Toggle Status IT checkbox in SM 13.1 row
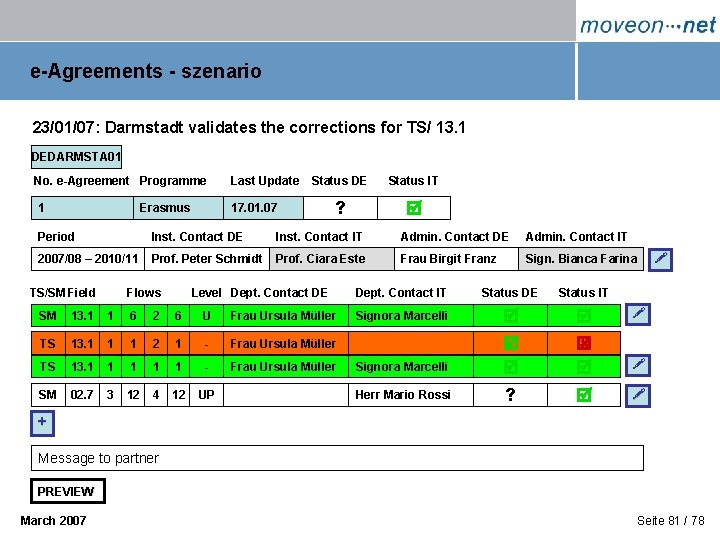The width and height of the screenshot is (720, 540). click(584, 315)
